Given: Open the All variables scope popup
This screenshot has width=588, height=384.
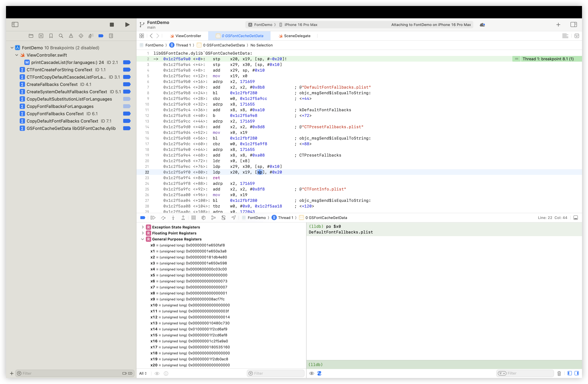Looking at the screenshot, I should [143, 373].
